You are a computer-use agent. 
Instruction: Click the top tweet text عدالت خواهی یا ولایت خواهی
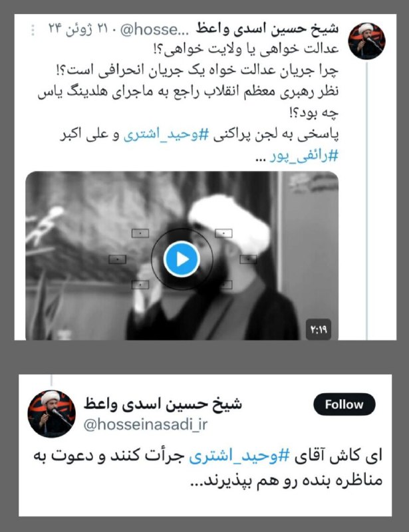coord(246,49)
